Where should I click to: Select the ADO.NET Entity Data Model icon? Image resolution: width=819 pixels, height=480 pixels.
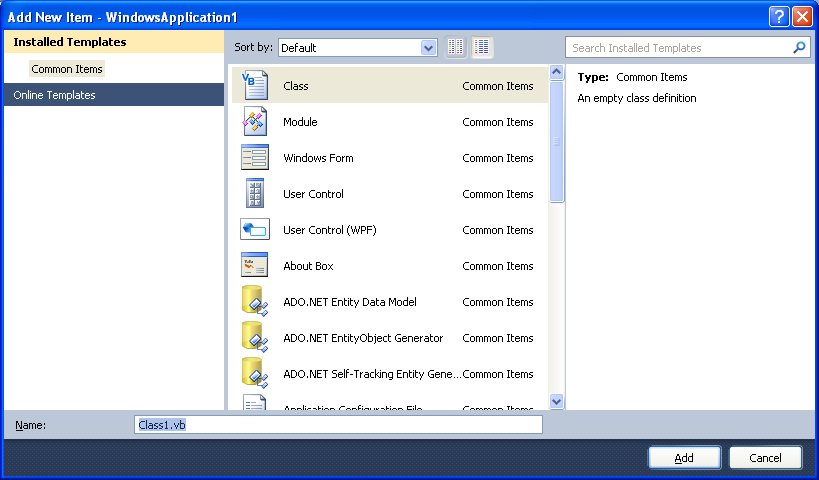click(x=255, y=301)
